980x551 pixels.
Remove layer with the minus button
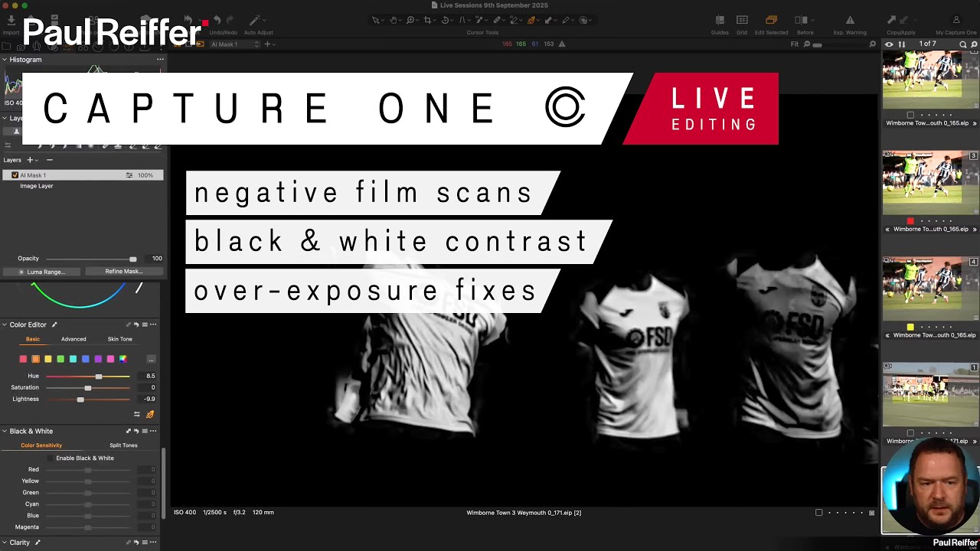[x=50, y=160]
